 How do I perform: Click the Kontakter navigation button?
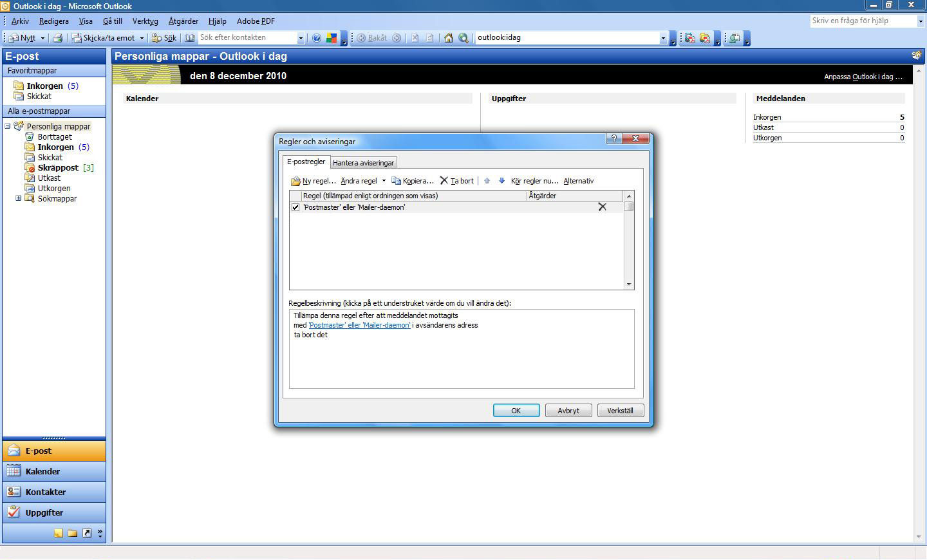point(54,492)
